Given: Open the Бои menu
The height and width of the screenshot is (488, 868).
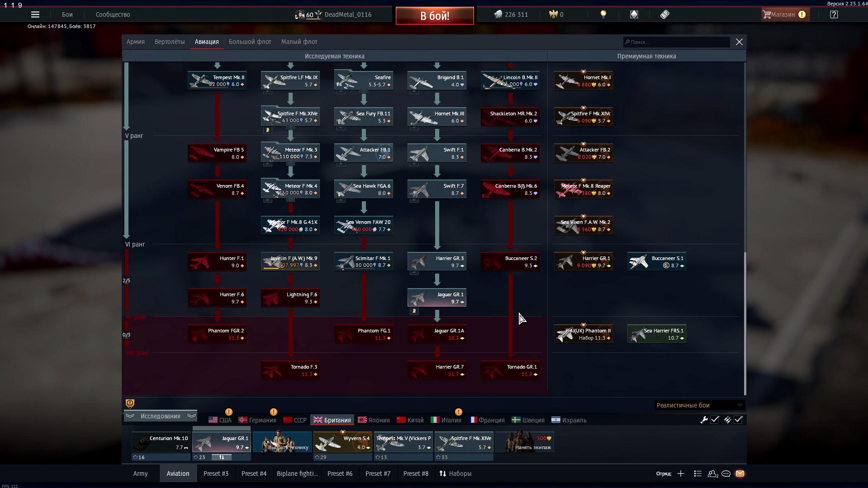Looking at the screenshot, I should (x=67, y=14).
